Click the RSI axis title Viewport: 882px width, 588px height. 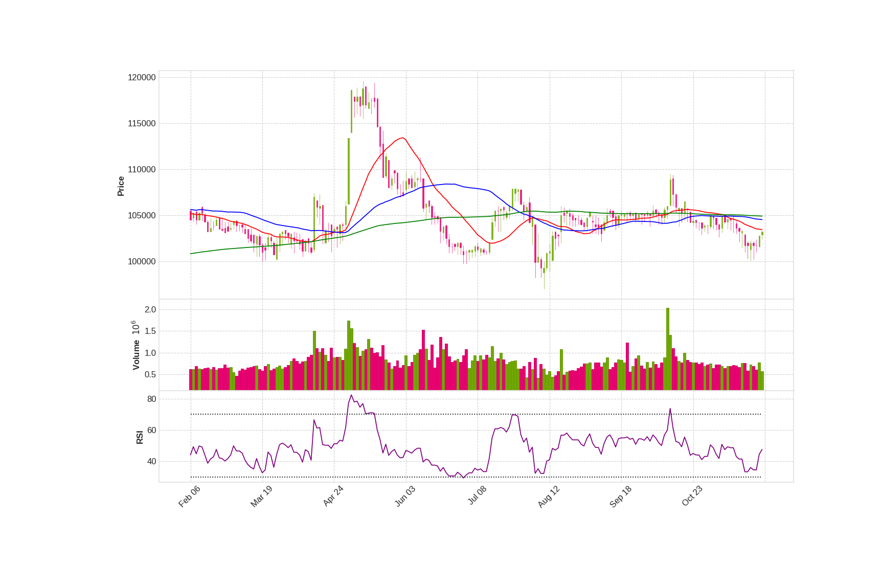pyautogui.click(x=140, y=437)
